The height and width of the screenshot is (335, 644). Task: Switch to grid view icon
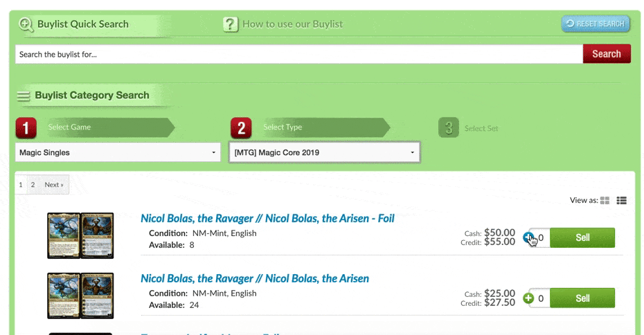(605, 201)
